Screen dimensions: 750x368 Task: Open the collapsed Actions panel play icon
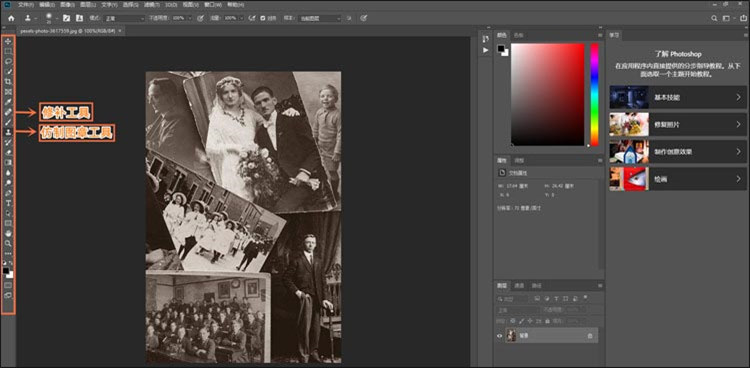pyautogui.click(x=486, y=50)
